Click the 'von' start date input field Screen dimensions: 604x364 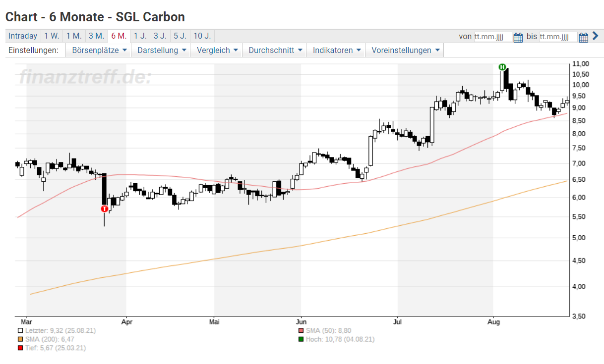pyautogui.click(x=493, y=37)
